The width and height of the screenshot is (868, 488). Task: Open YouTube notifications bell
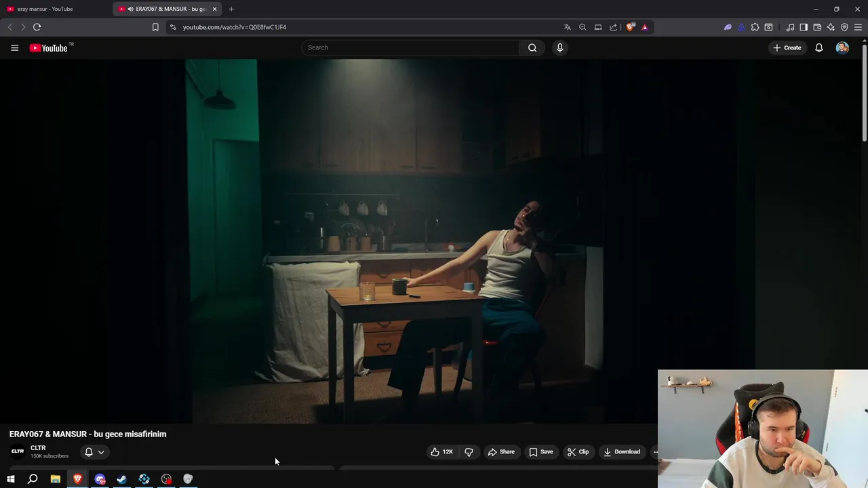(x=818, y=47)
